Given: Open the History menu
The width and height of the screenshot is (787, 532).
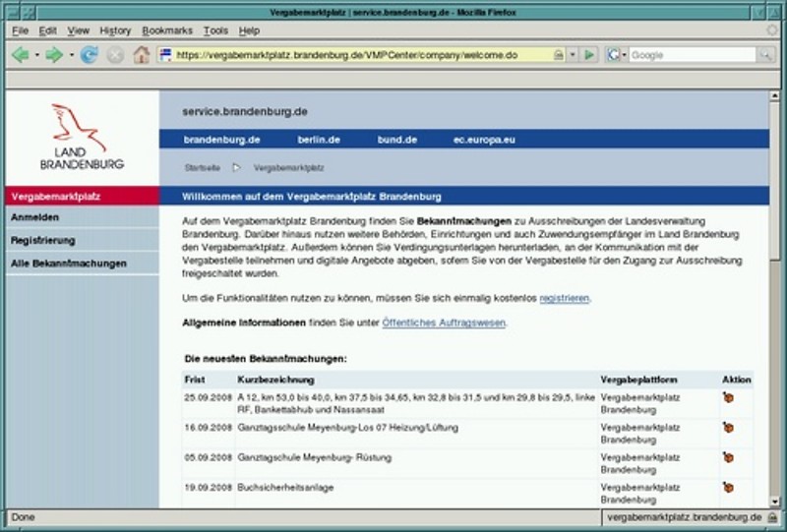Looking at the screenshot, I should tap(115, 30).
